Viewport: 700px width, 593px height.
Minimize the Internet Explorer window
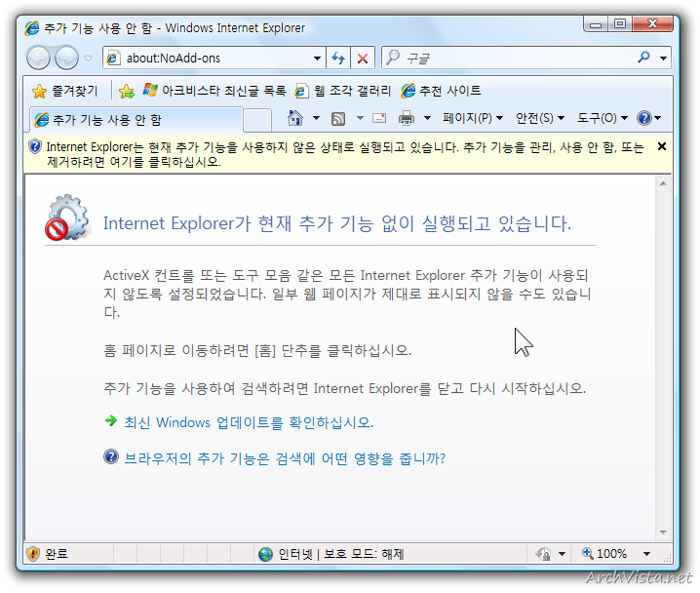coord(596,24)
